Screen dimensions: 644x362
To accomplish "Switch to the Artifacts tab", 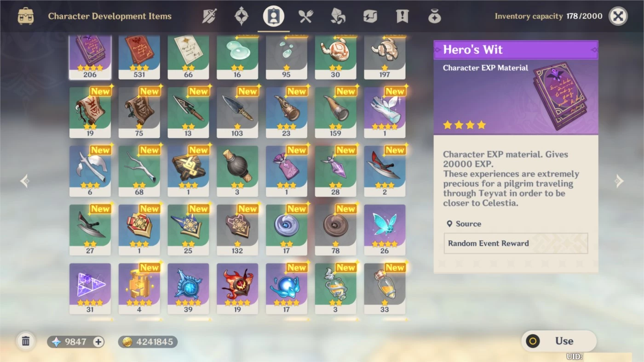I will coord(241,17).
